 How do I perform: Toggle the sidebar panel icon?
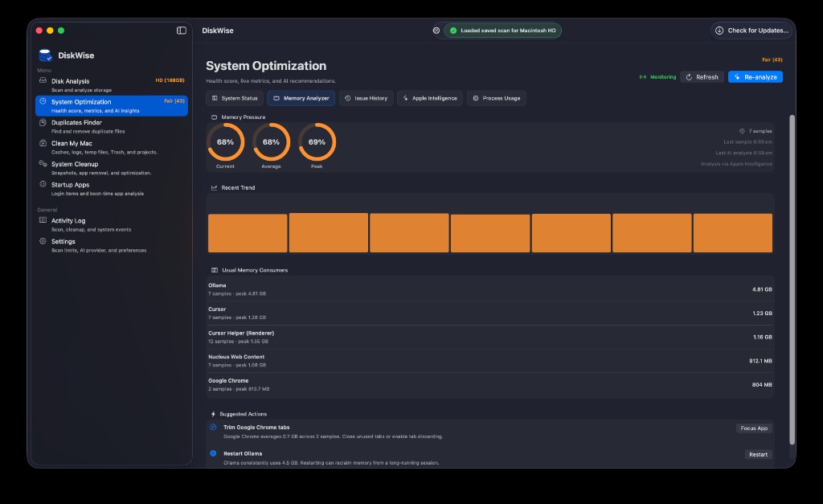tap(181, 31)
